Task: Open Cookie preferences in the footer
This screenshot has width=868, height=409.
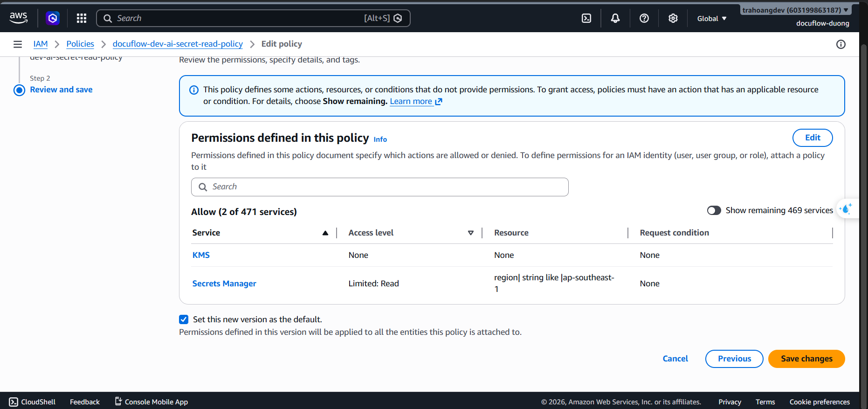Action: (820, 402)
